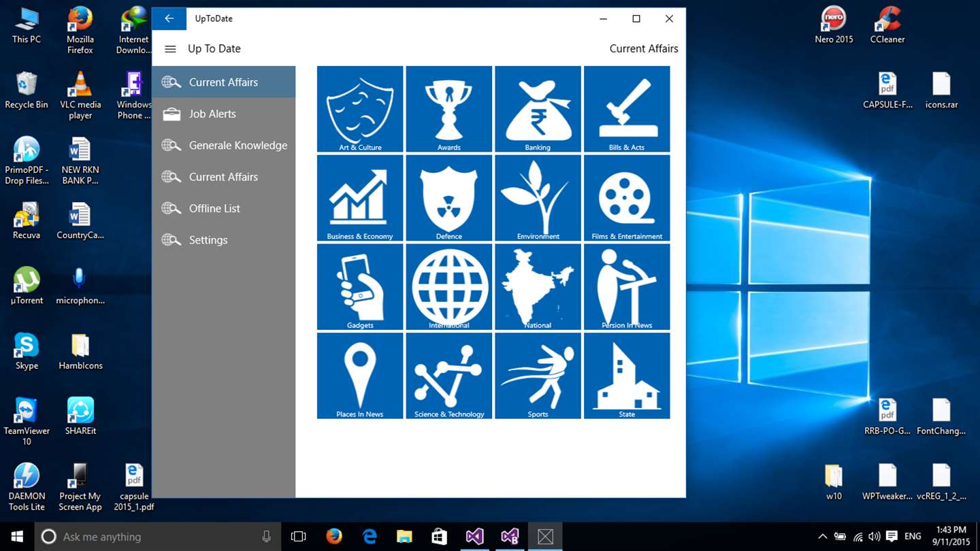Select the HambIcons folder on the desktop

[x=80, y=352]
